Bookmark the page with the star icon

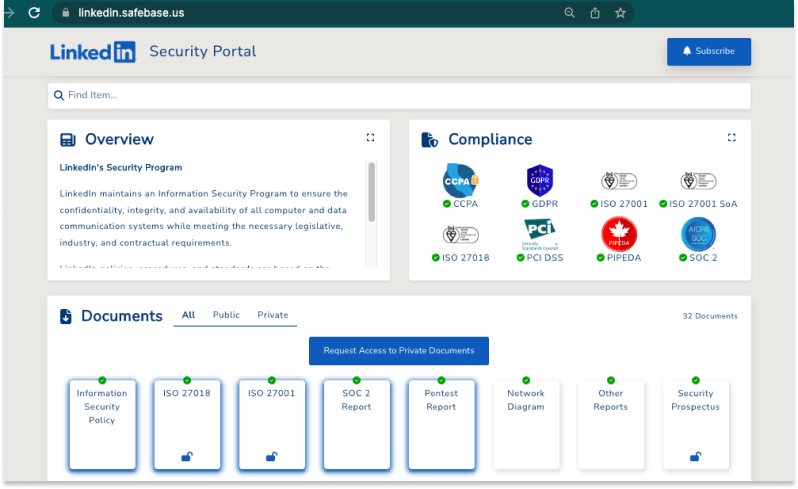point(620,13)
